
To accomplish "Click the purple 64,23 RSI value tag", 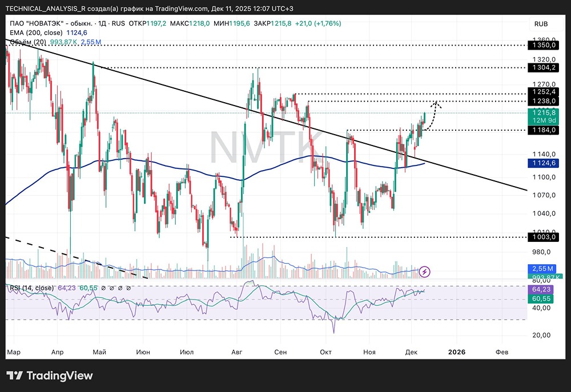I will tap(541, 290).
